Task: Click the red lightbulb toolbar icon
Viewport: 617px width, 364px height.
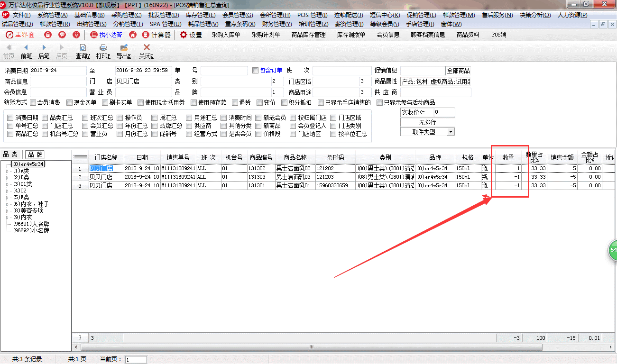Action: click(x=76, y=35)
